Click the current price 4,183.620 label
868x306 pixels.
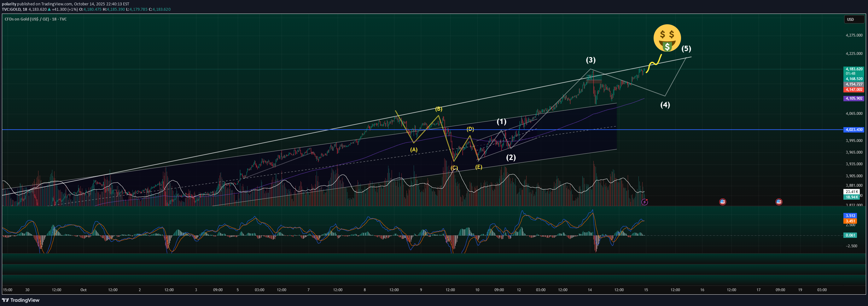tap(853, 69)
